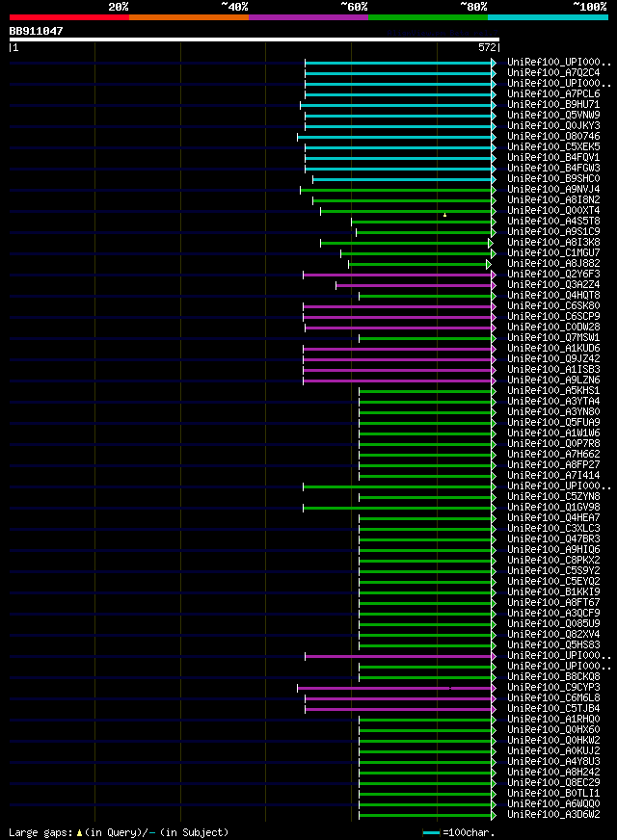Select the UniRef100_Q5HS83 label

pos(553,645)
